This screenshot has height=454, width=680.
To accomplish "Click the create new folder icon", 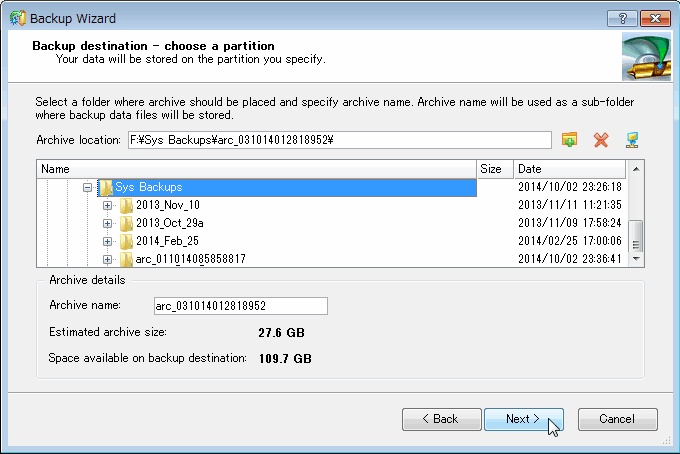I will (x=570, y=140).
